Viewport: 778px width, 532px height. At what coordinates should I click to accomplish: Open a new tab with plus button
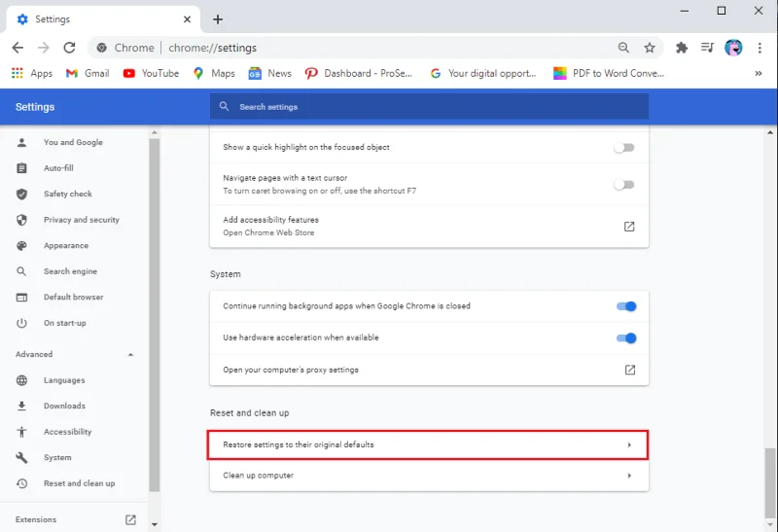[217, 19]
